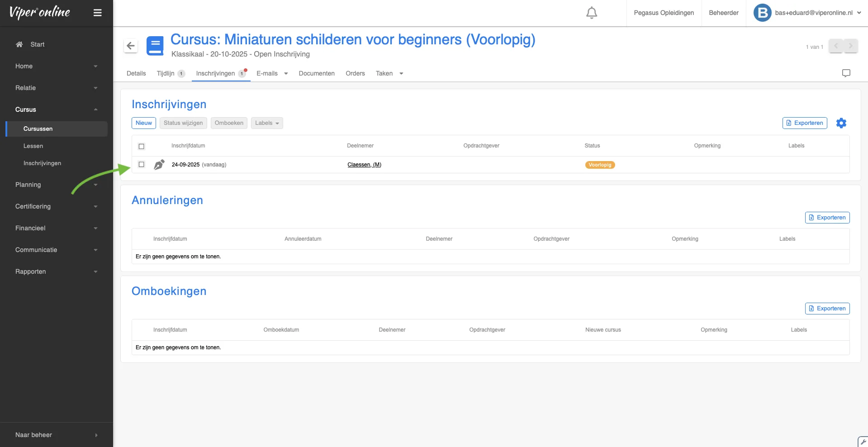The height and width of the screenshot is (447, 868).
Task: Switch to the Tijdlijn tab
Action: [166, 73]
